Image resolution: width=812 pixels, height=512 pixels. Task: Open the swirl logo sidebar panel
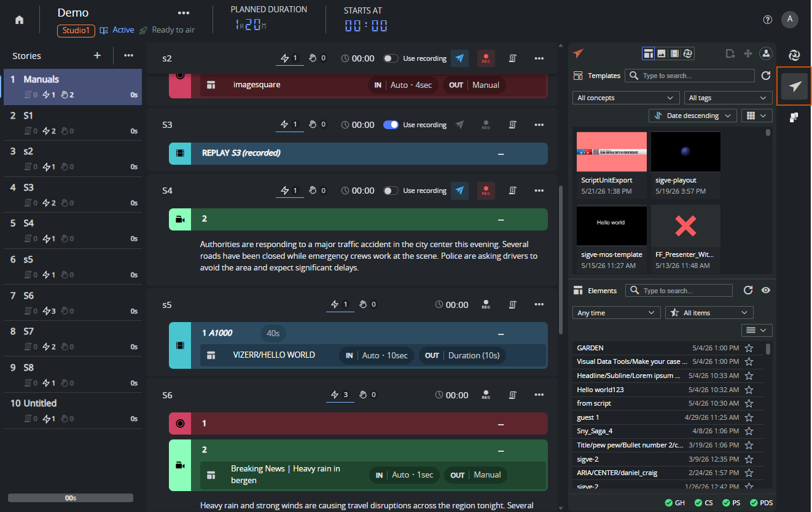tap(794, 55)
